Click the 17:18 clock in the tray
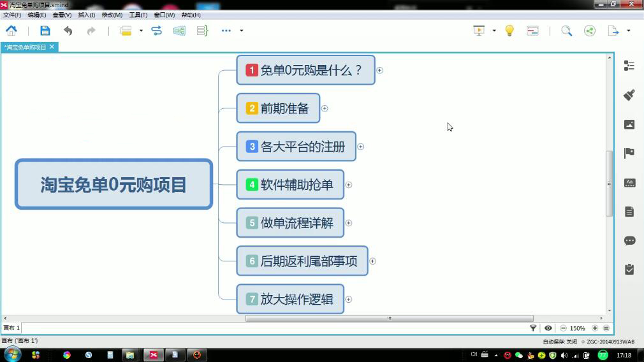 point(624,355)
